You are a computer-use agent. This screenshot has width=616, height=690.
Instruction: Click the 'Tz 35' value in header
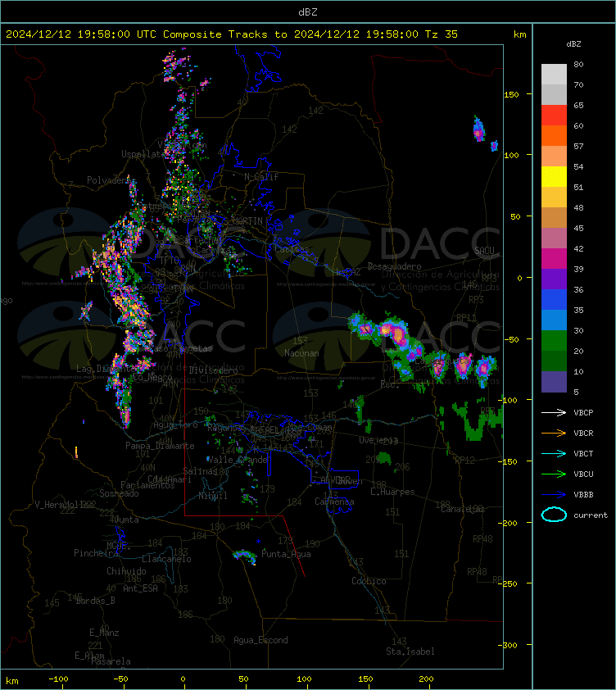pos(442,34)
